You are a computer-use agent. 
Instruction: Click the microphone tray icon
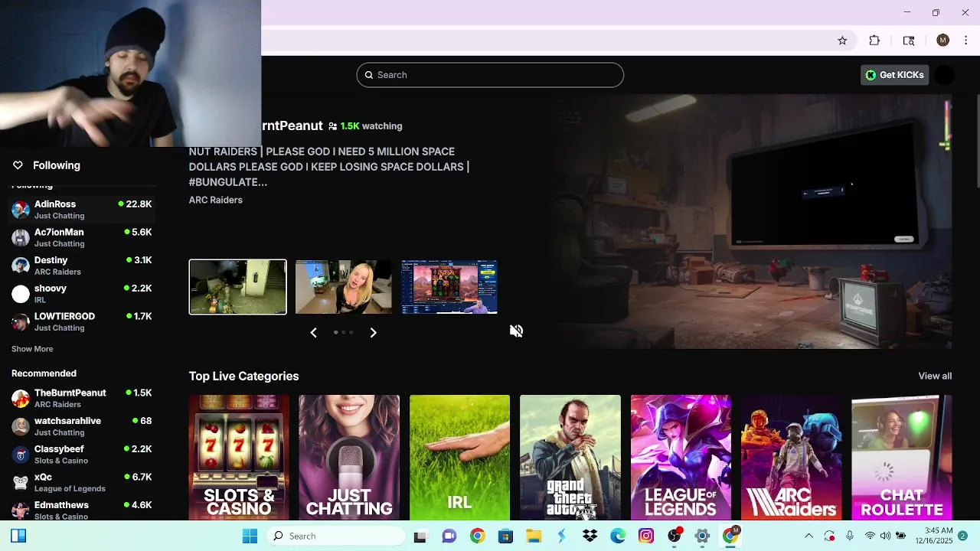850,536
